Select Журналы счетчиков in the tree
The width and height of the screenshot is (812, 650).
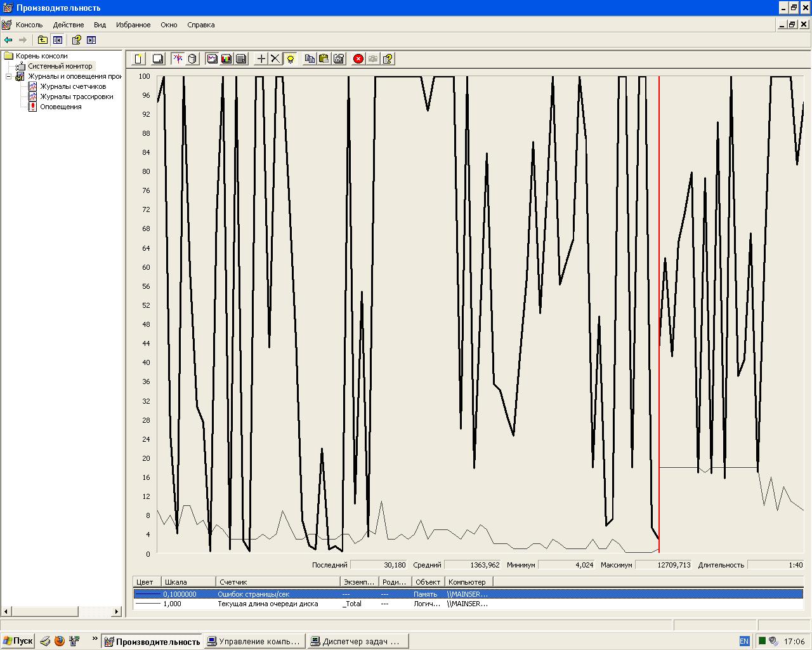pos(73,86)
